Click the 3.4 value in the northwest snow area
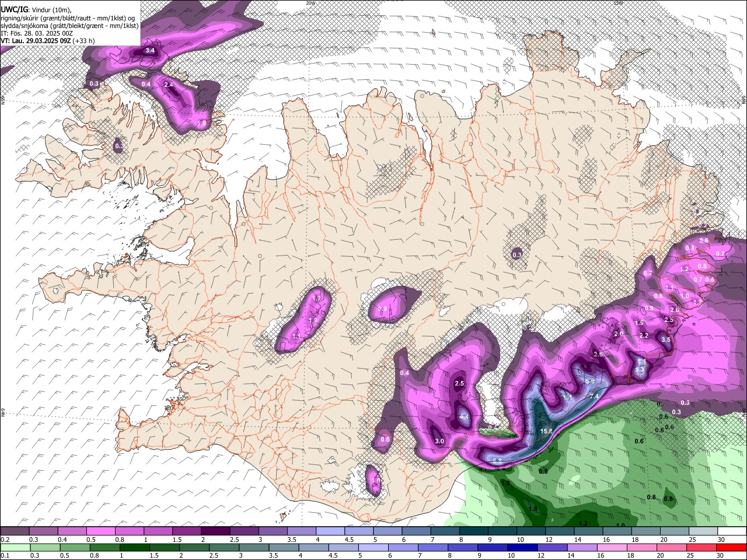Viewport: 747px width, 560px height. 150,51
